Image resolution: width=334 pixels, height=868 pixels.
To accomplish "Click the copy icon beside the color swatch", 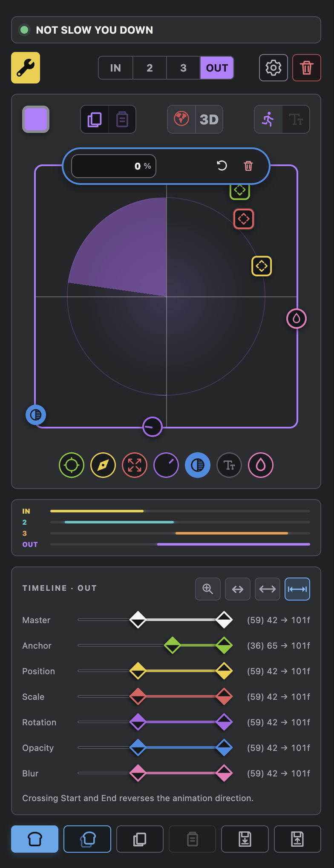I will [x=95, y=119].
